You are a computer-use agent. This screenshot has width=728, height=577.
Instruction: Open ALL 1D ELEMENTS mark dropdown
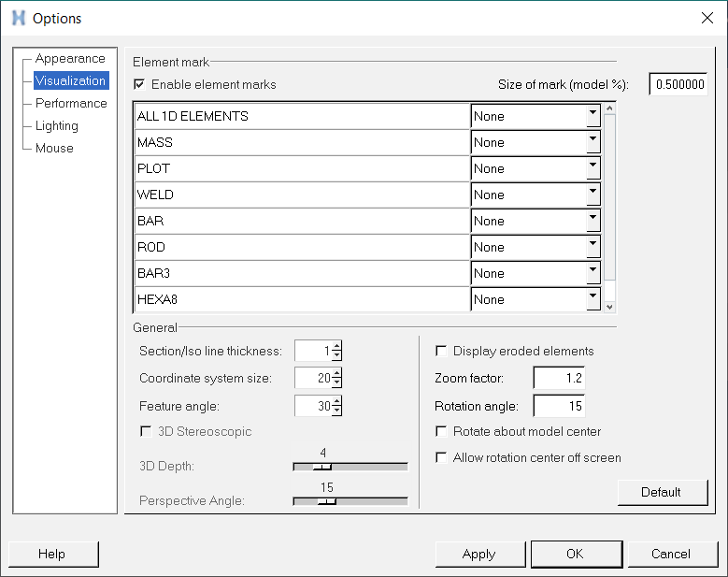[592, 116]
